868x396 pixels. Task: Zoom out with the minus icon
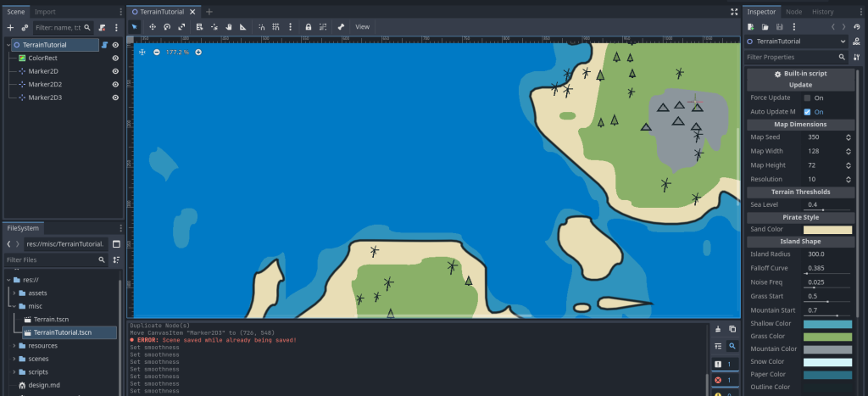(156, 53)
